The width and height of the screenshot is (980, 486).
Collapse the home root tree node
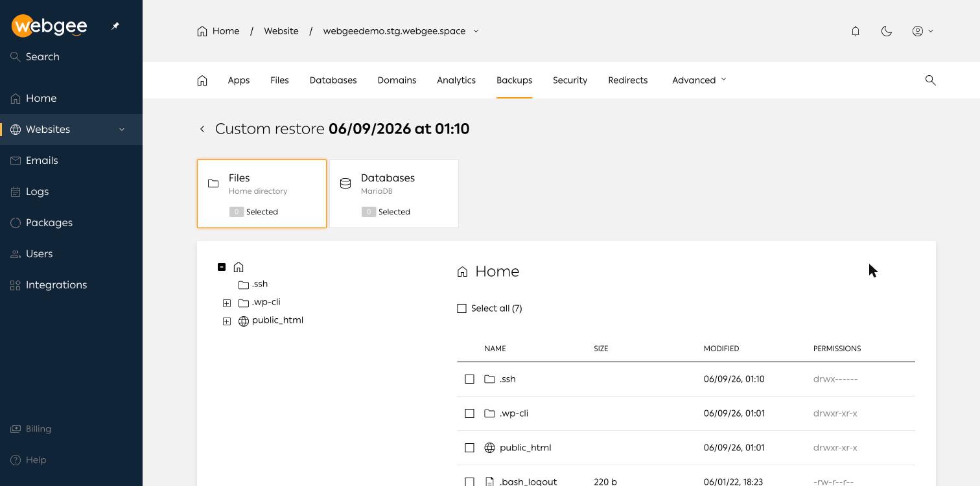222,267
